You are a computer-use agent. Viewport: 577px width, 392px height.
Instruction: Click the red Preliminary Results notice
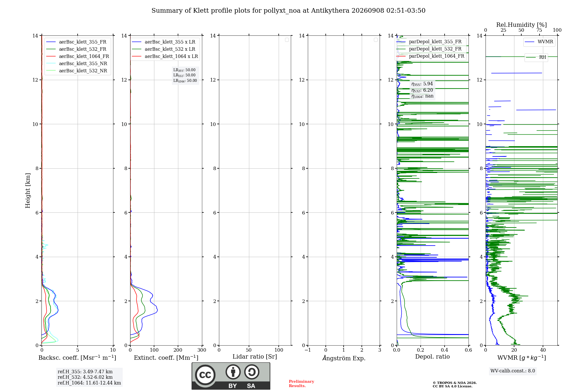(x=301, y=384)
